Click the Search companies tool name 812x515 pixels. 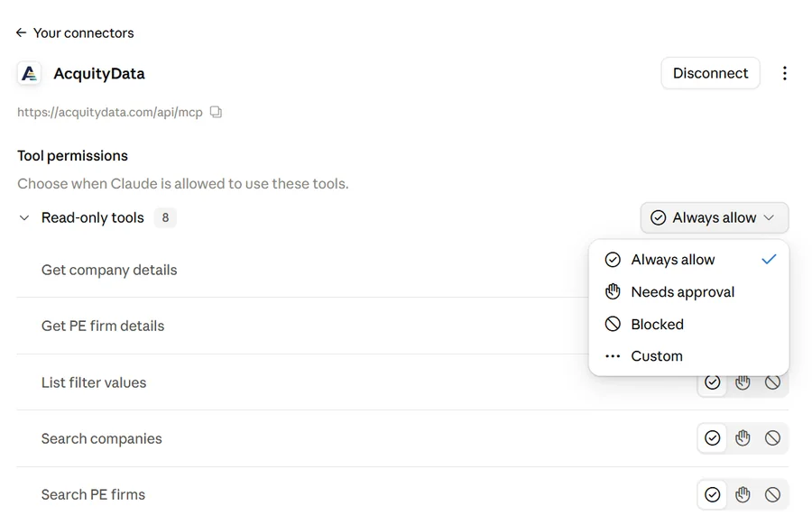click(x=101, y=439)
